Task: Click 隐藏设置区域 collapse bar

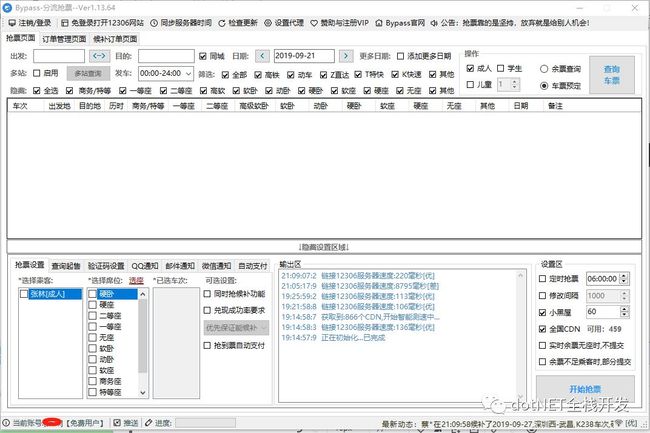Action: point(324,247)
